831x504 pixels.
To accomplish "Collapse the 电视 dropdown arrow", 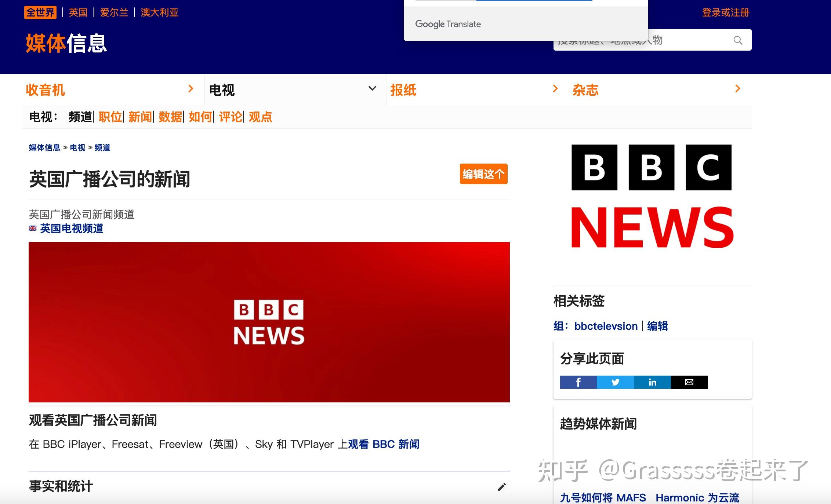I will [x=372, y=88].
